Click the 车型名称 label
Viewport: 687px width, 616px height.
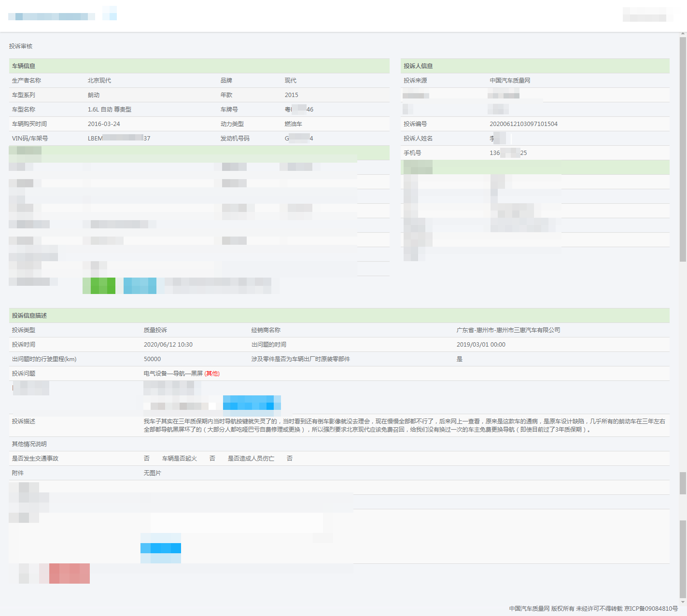(24, 110)
